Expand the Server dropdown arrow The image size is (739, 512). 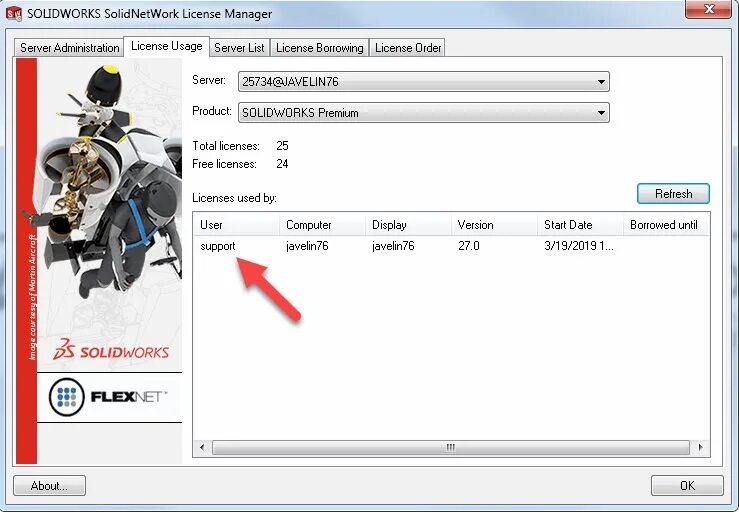[x=601, y=82]
